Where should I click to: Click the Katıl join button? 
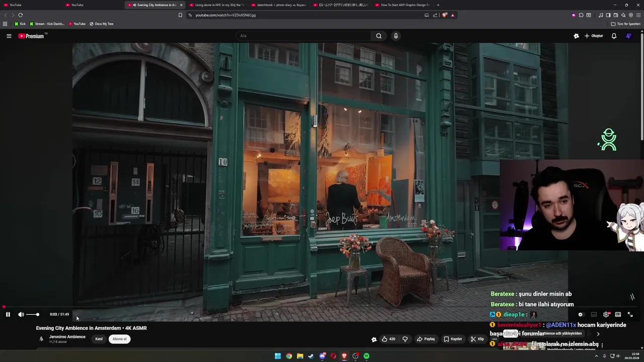(x=99, y=339)
